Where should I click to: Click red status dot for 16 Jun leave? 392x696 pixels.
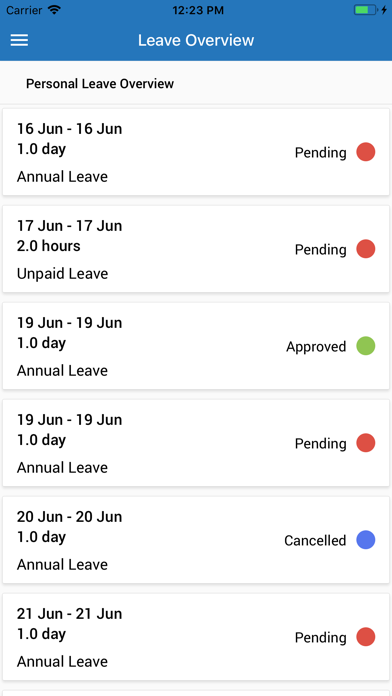(366, 152)
